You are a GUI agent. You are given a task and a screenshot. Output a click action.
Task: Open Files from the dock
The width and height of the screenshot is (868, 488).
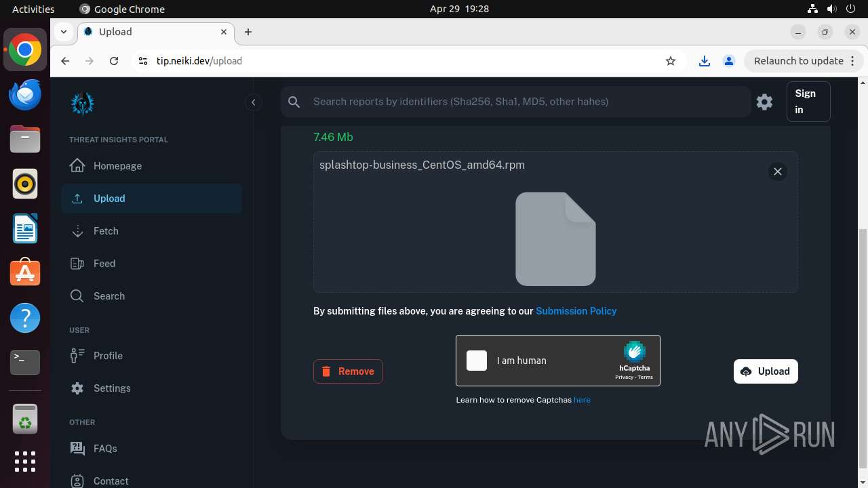(x=25, y=139)
